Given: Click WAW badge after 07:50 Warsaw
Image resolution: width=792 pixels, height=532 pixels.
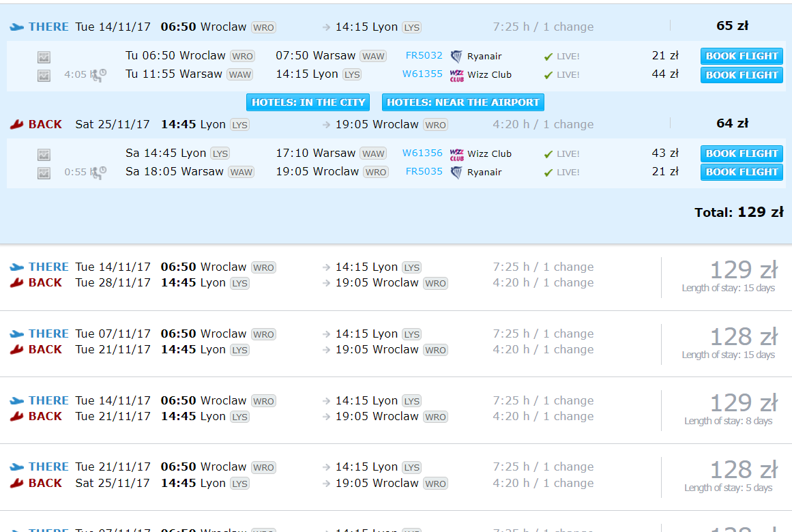Looking at the screenshot, I should coord(373,56).
